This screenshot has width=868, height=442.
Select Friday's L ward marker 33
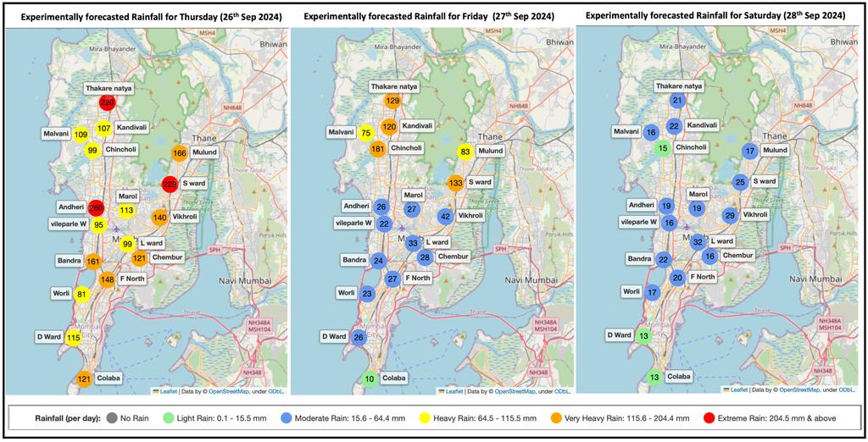point(413,243)
